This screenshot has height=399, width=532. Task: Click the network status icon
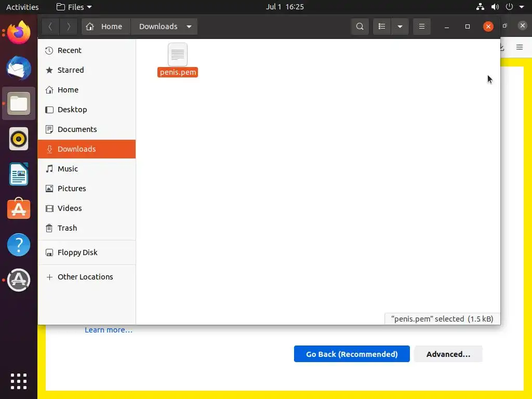480,7
